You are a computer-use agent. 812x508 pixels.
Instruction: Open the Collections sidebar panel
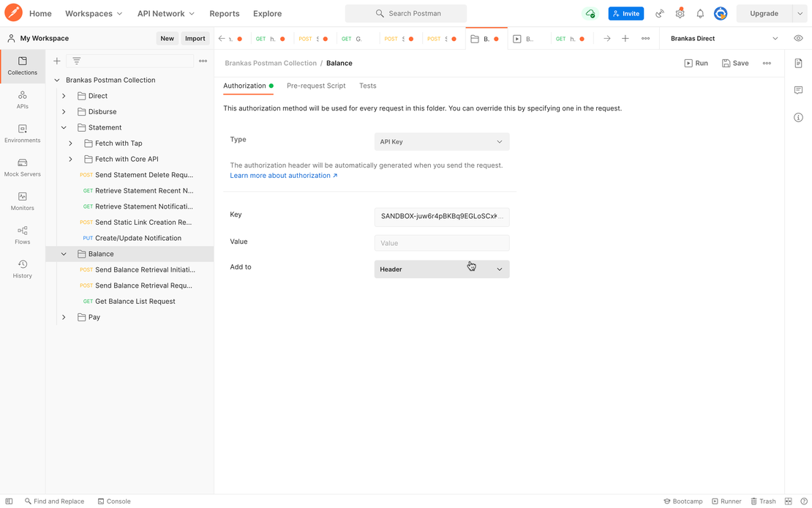point(22,66)
